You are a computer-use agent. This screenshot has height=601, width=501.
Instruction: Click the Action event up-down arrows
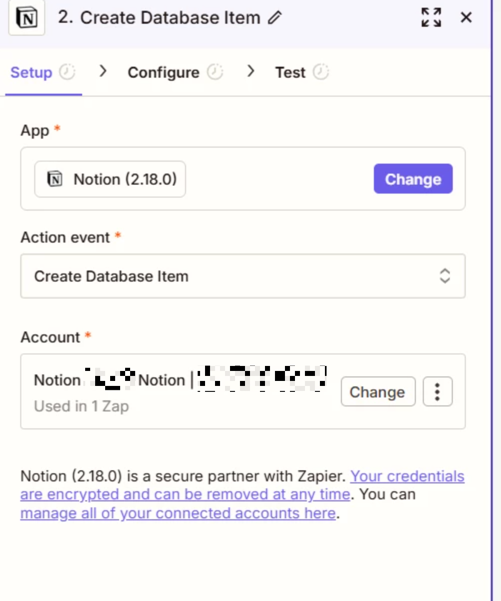(445, 276)
